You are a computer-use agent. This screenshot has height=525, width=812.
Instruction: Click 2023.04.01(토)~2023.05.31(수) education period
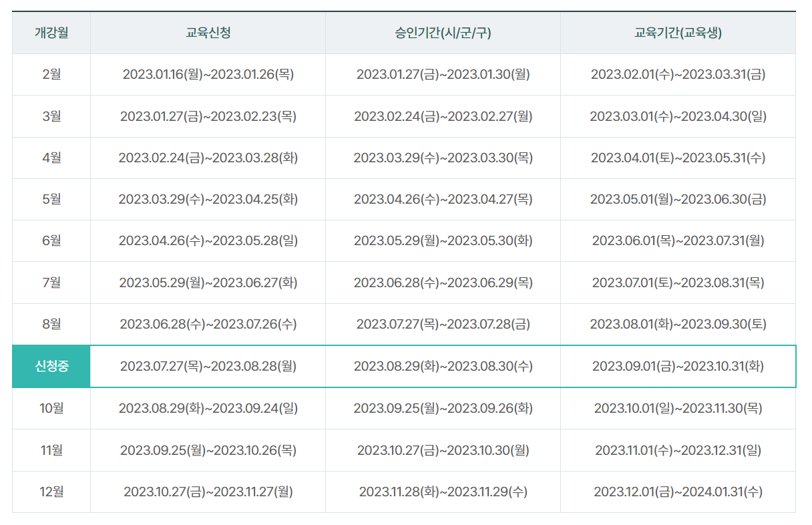coord(678,158)
